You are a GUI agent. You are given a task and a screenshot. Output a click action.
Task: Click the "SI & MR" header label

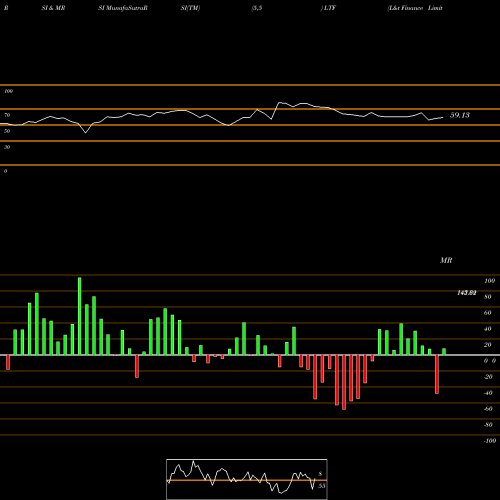click(x=53, y=8)
